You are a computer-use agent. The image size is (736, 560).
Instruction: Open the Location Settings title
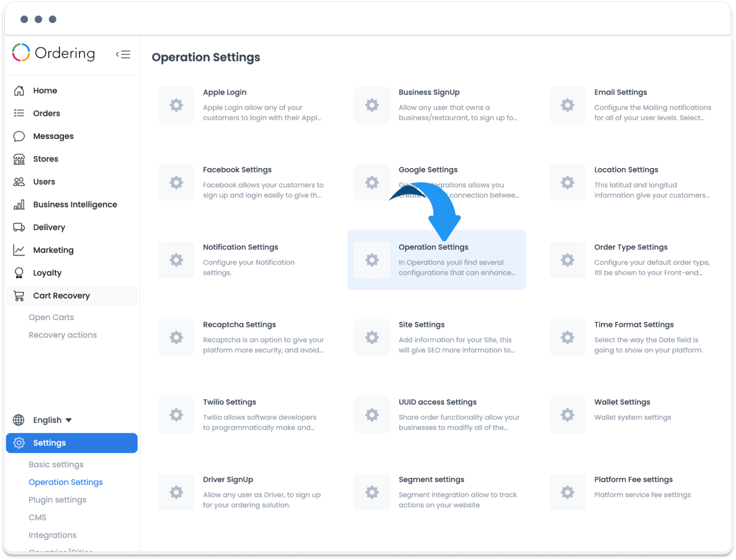(x=626, y=170)
